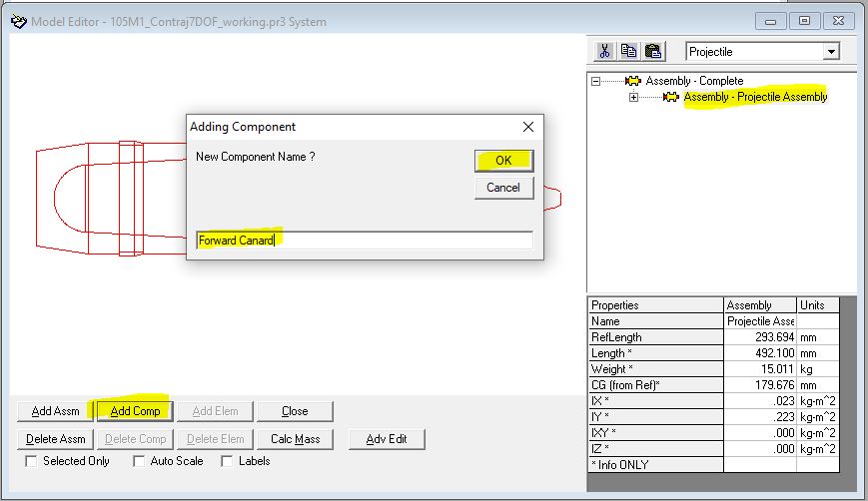The width and height of the screenshot is (868, 501).
Task: Cancel the Adding Component dialog
Action: [x=503, y=188]
